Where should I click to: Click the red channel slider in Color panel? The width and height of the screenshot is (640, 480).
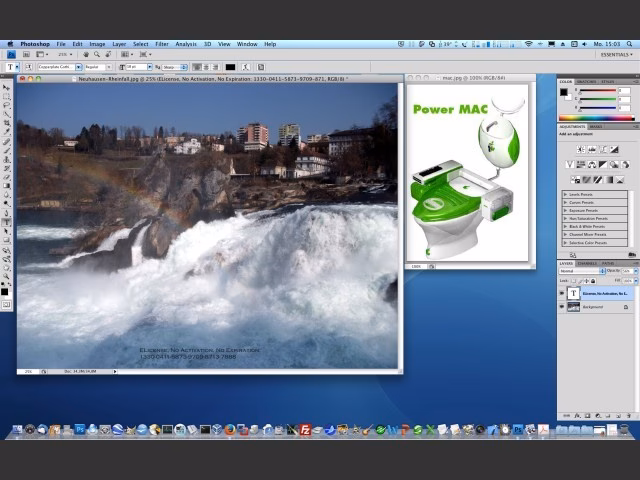point(597,91)
